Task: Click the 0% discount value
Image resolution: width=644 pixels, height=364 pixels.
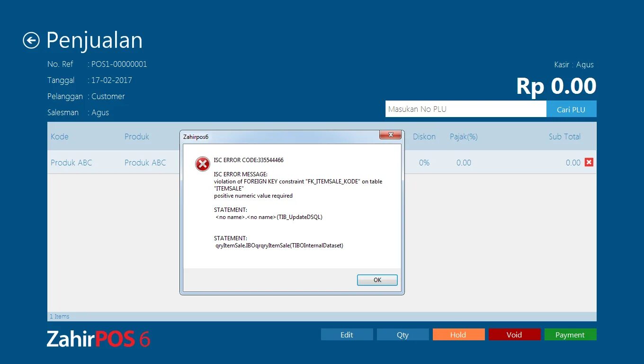Action: point(424,163)
